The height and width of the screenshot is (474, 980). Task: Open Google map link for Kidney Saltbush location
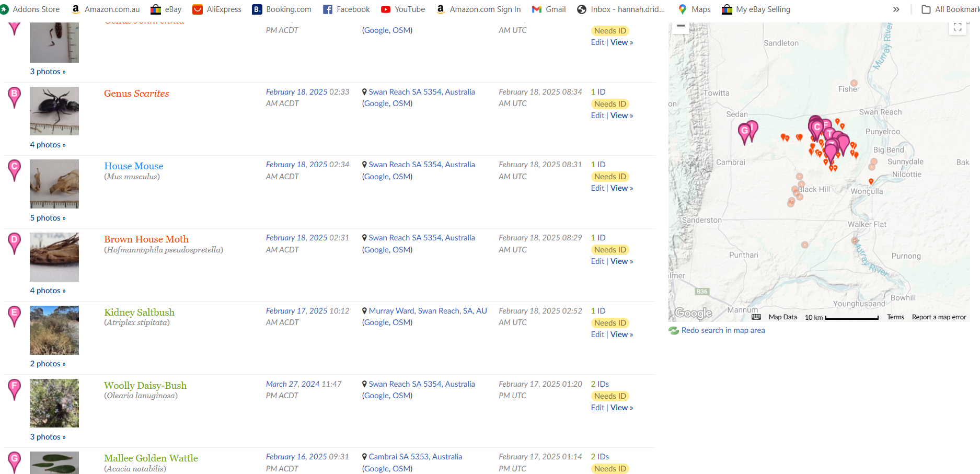[376, 322]
